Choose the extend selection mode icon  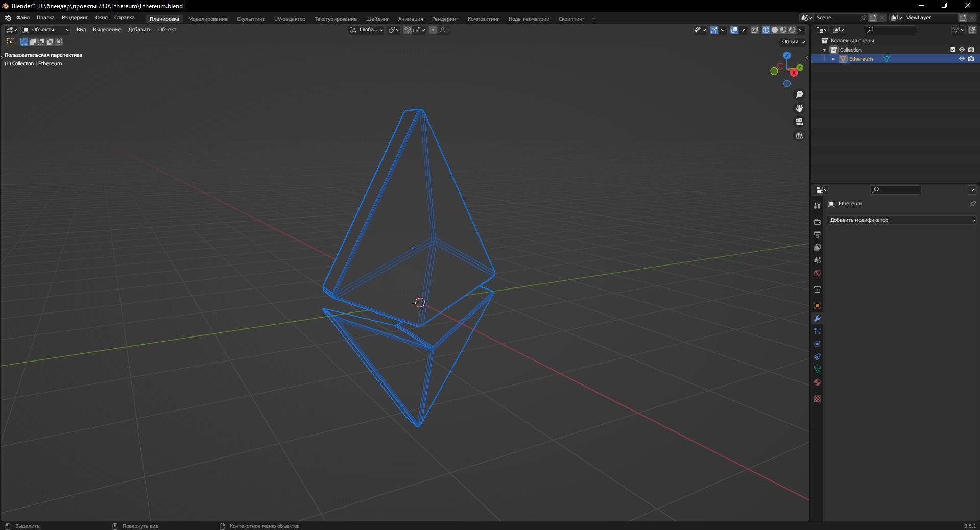tap(33, 42)
